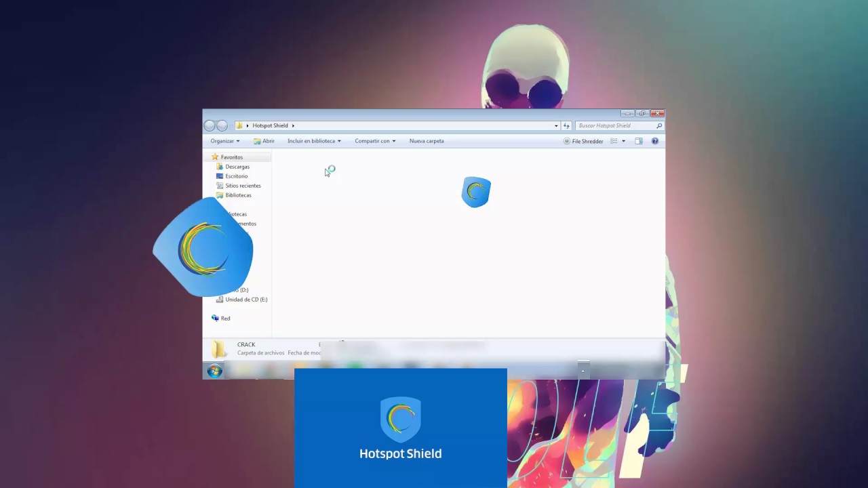Click the Hotspot Shield splash shield logo
The width and height of the screenshot is (868, 488).
pyautogui.click(x=401, y=420)
